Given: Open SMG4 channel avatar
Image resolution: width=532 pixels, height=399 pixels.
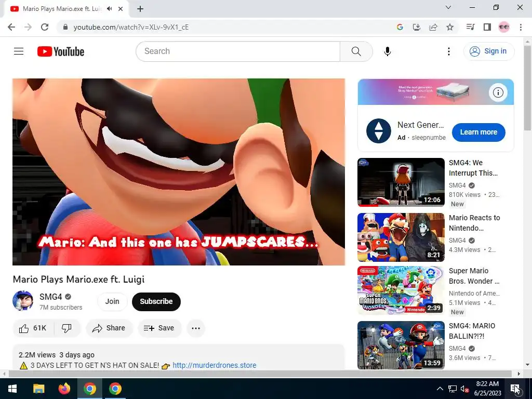Looking at the screenshot, I should (x=23, y=301).
